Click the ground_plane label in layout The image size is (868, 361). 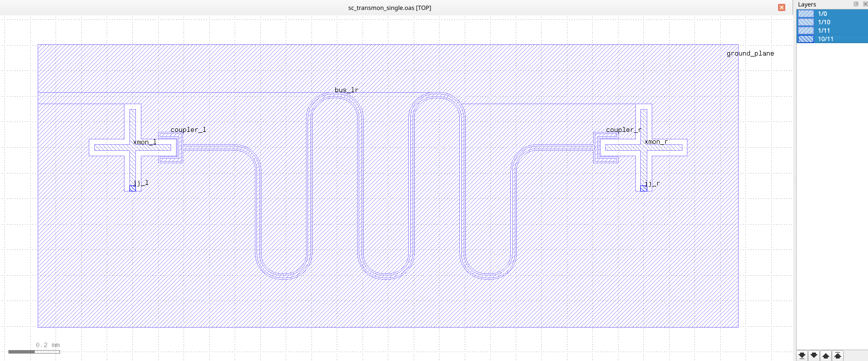[x=750, y=54]
